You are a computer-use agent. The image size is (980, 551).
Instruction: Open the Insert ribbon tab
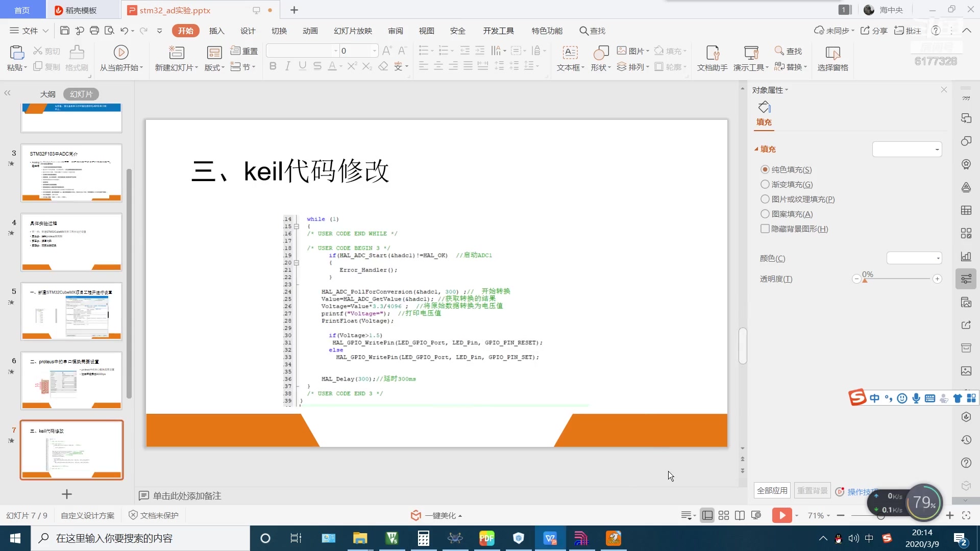216,31
